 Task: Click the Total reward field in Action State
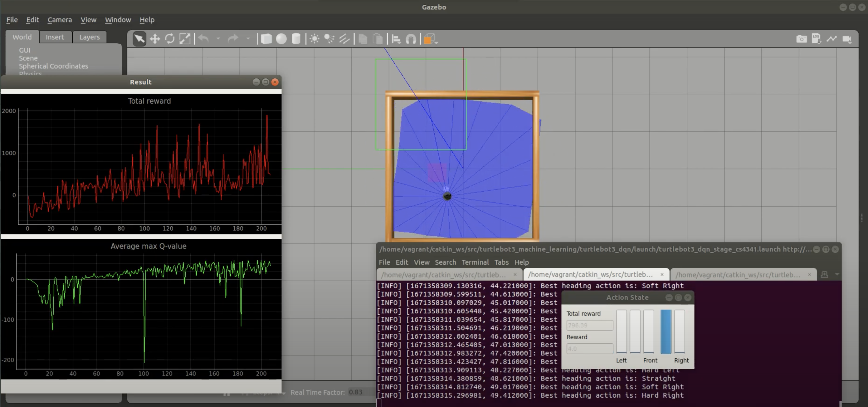tap(589, 326)
